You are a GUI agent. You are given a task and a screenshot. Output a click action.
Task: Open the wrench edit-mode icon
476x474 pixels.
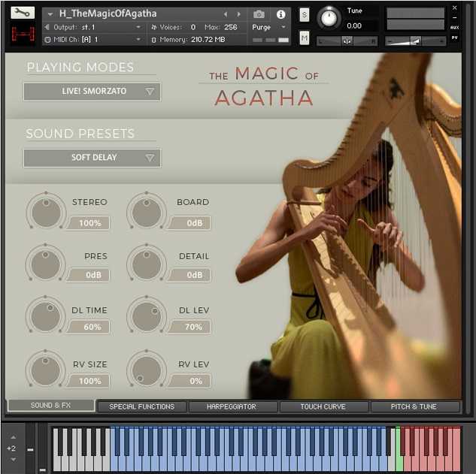(x=23, y=13)
